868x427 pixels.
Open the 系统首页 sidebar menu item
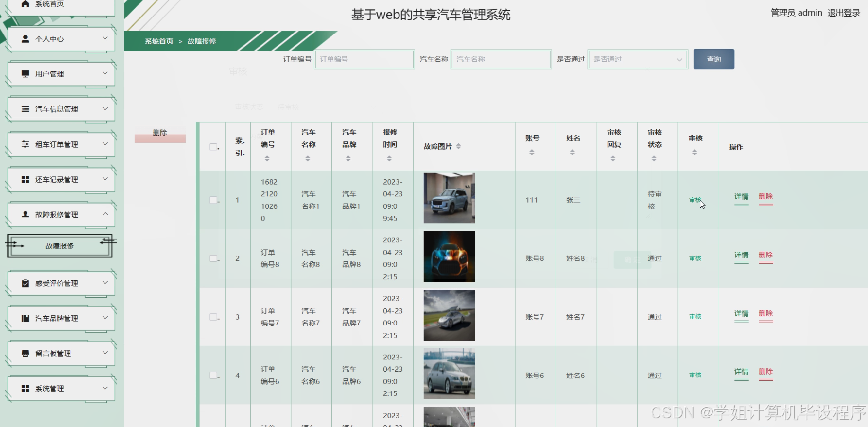pos(61,5)
